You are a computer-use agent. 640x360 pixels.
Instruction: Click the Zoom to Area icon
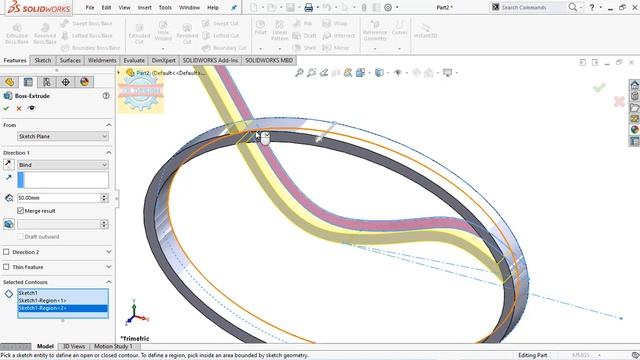point(311,73)
